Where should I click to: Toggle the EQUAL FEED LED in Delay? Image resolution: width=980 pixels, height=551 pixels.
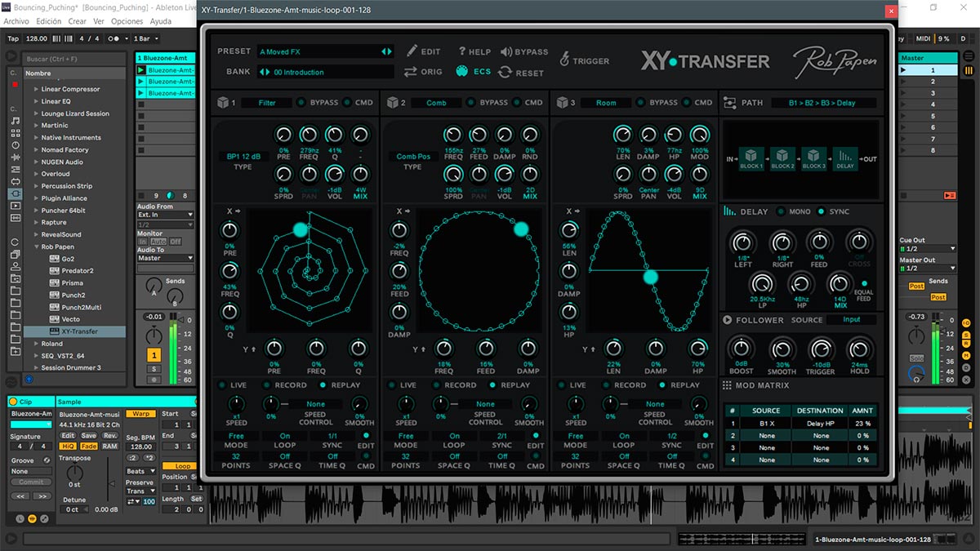pyautogui.click(x=865, y=283)
